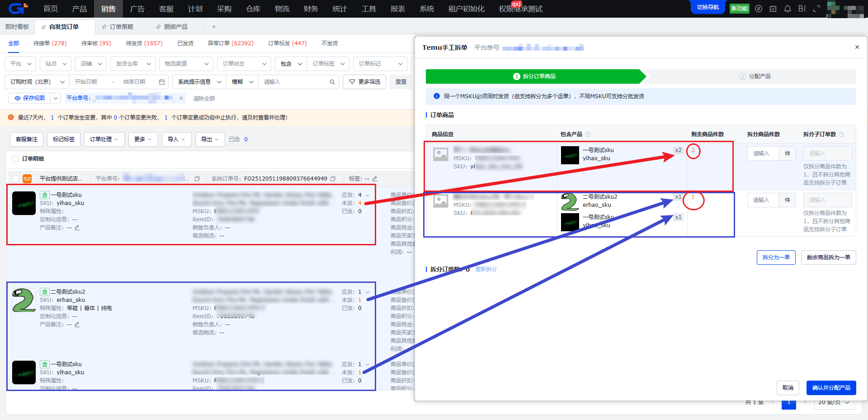The width and height of the screenshot is (868, 420).
Task: Click the pin icon on 捆绑产品 tab
Action: [159, 27]
